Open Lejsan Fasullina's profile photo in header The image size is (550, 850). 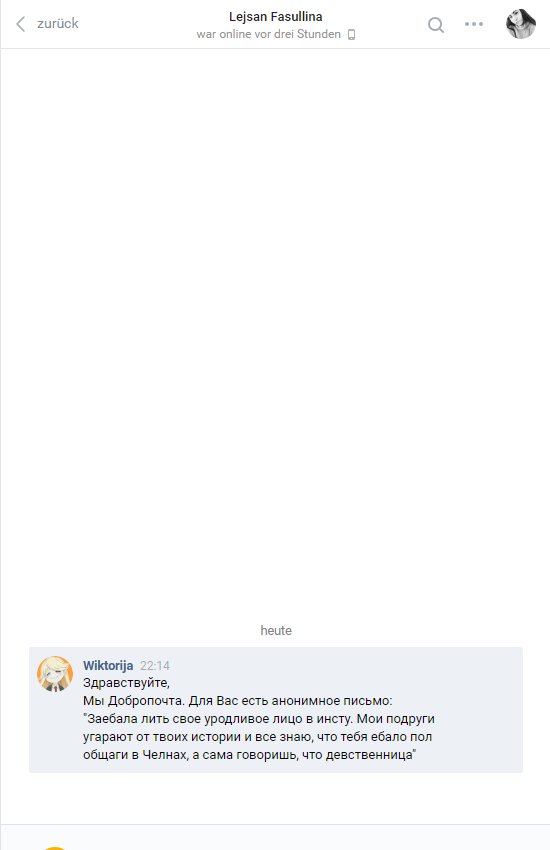[x=521, y=24]
